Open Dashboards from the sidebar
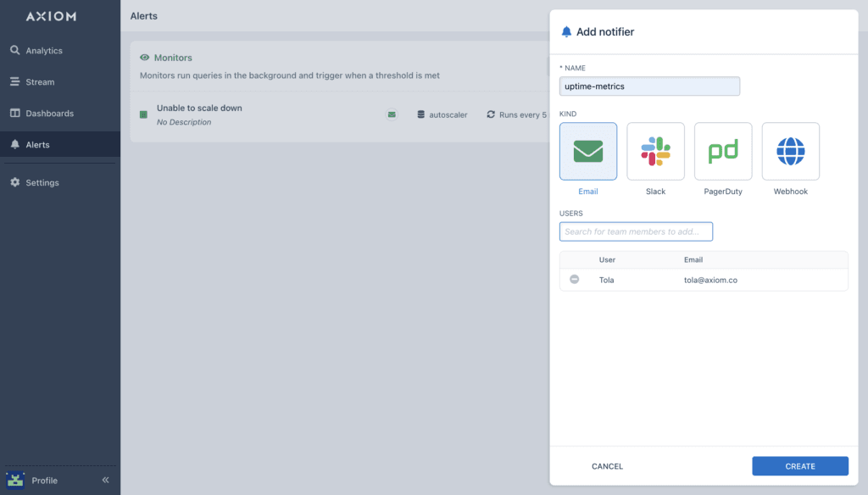868x495 pixels. point(49,114)
